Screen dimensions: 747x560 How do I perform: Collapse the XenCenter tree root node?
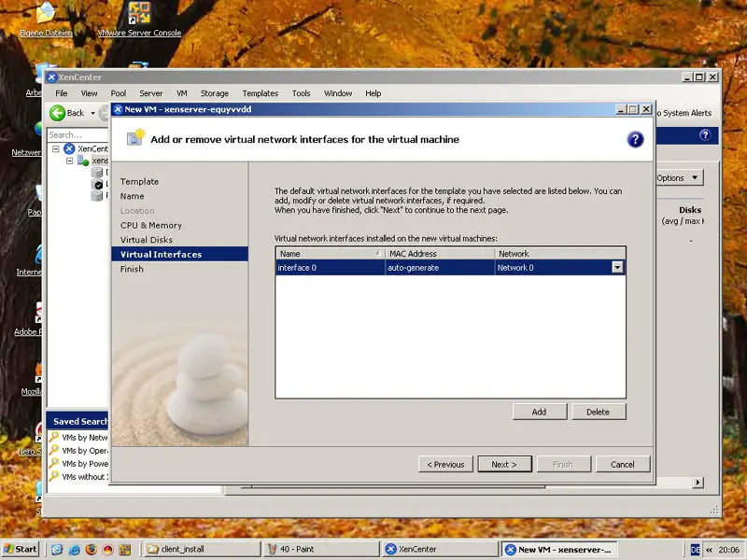point(56,148)
